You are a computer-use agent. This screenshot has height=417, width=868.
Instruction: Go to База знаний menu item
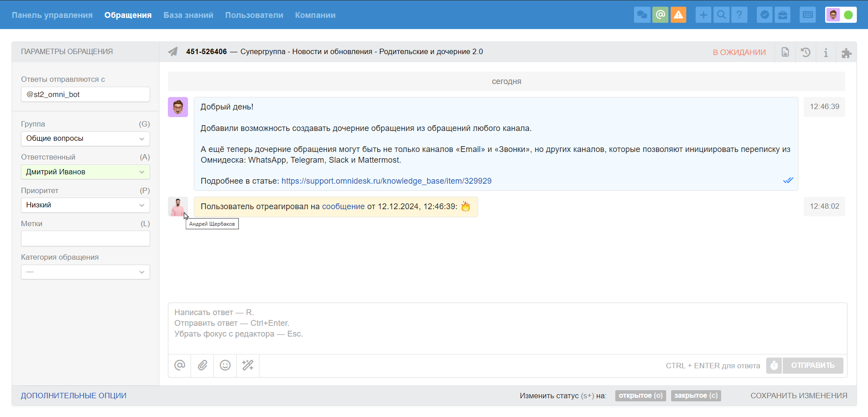coord(188,15)
